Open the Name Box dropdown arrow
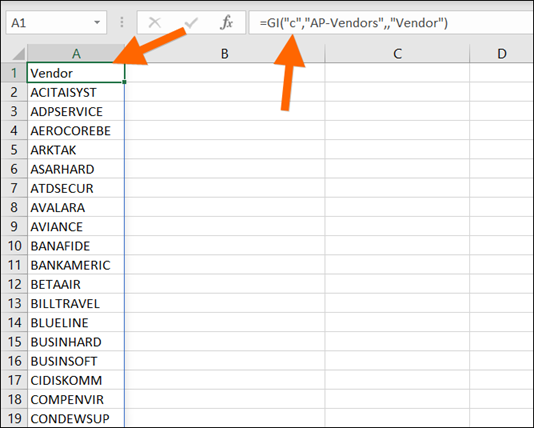This screenshot has height=428, width=534. pyautogui.click(x=97, y=23)
